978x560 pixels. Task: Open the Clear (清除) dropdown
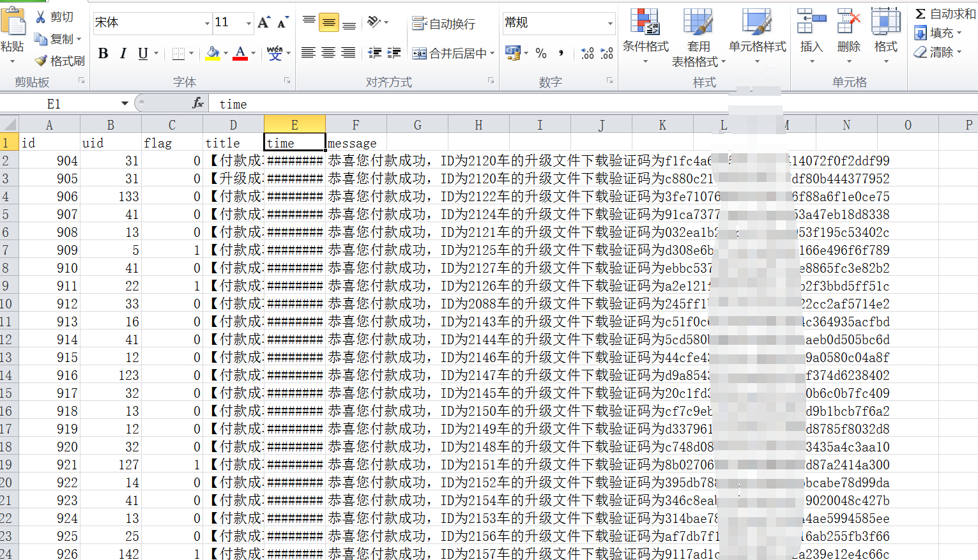tap(938, 52)
